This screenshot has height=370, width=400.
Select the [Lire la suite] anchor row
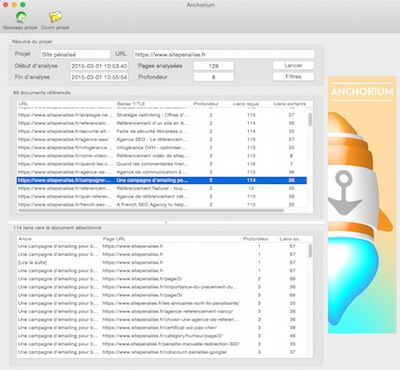pos(162,263)
